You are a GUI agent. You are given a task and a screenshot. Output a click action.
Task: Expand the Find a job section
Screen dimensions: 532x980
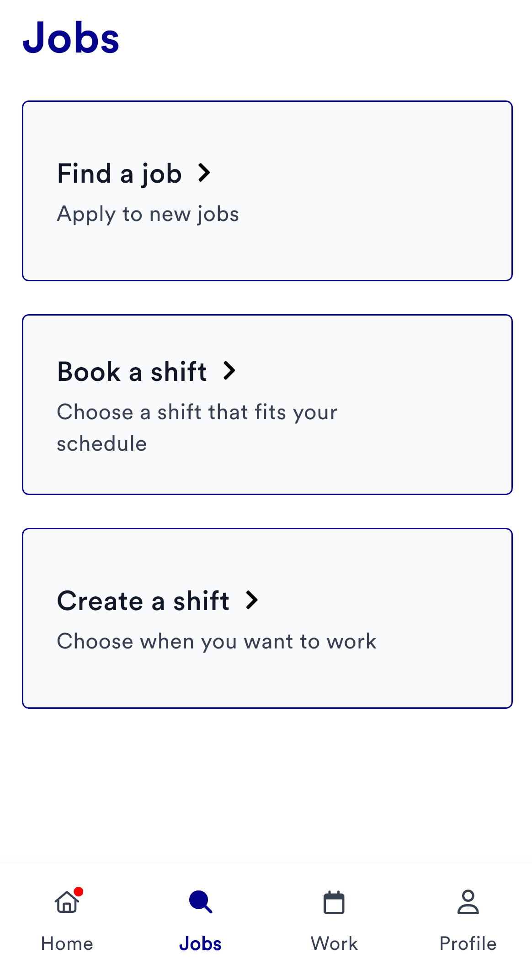[x=267, y=190]
